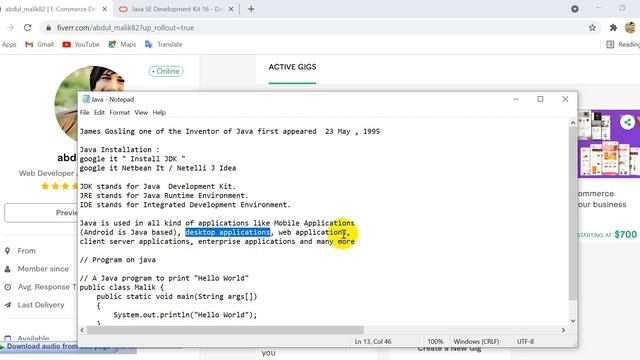
Task: Open the Apps bookmark
Action: pyautogui.click(x=9, y=44)
